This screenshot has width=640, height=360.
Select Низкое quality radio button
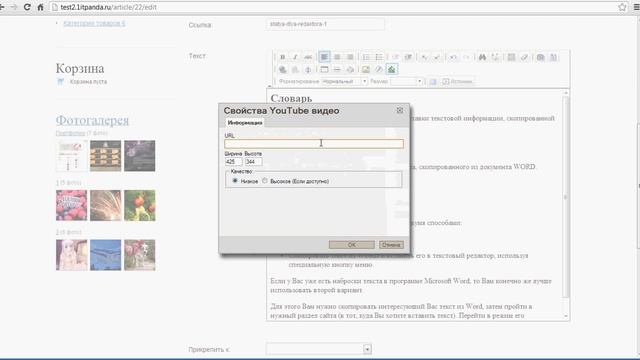235,180
